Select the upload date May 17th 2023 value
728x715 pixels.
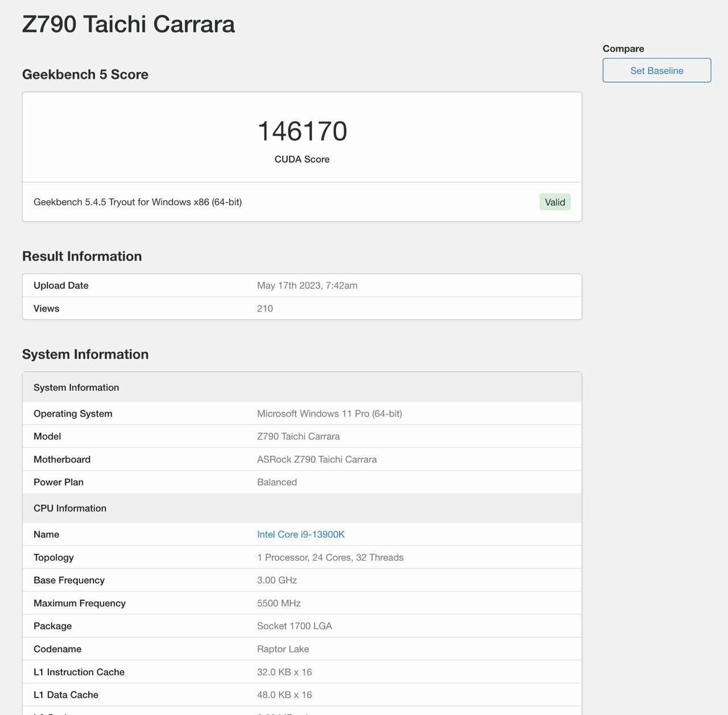(x=307, y=285)
